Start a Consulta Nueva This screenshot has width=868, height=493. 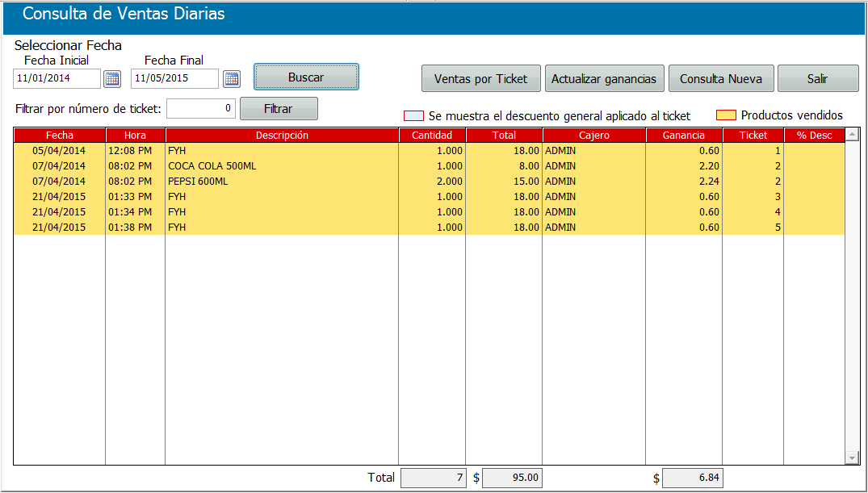point(721,78)
